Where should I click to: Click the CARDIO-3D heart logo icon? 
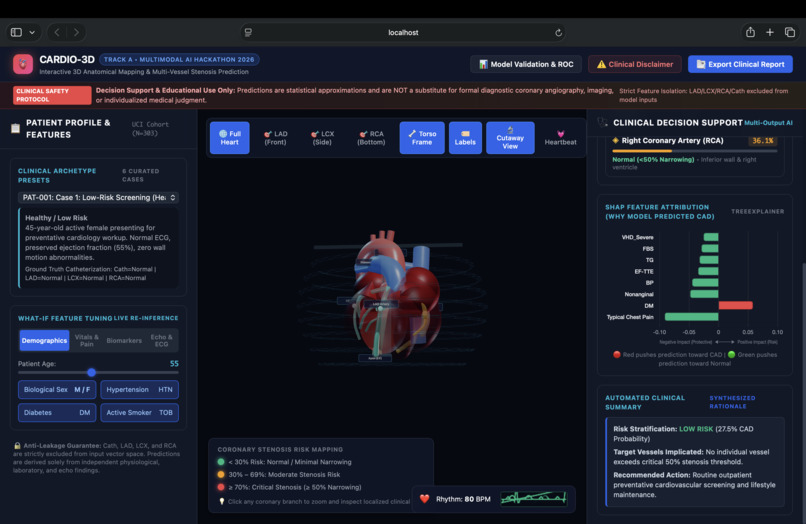(23, 64)
